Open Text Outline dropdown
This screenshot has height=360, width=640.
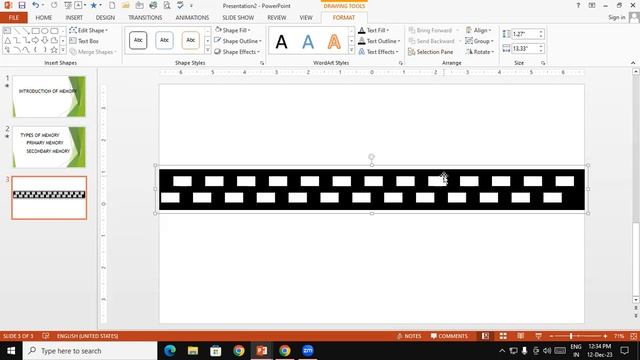pos(379,41)
